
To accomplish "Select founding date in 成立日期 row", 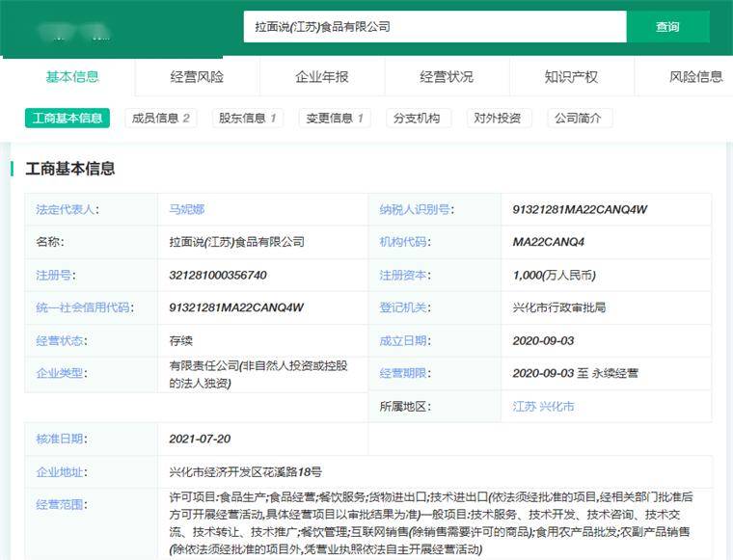I will [x=543, y=340].
